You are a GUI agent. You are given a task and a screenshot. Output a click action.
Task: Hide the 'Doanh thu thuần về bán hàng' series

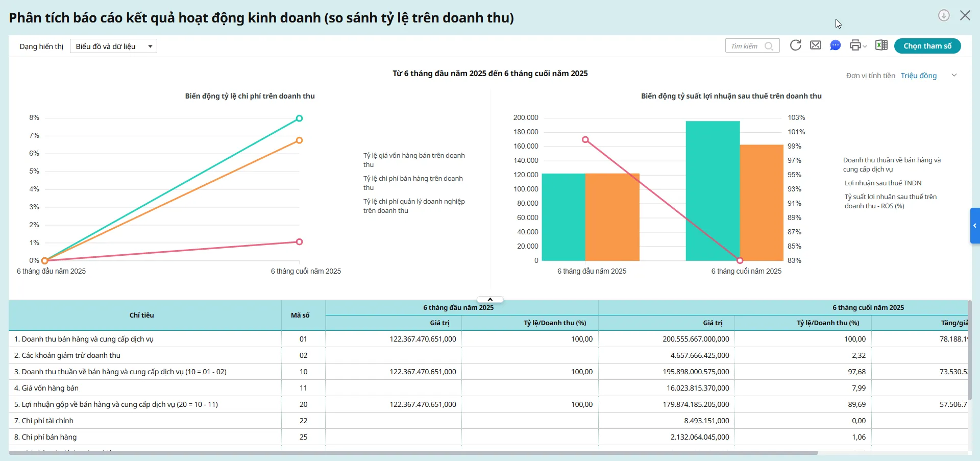click(892, 164)
